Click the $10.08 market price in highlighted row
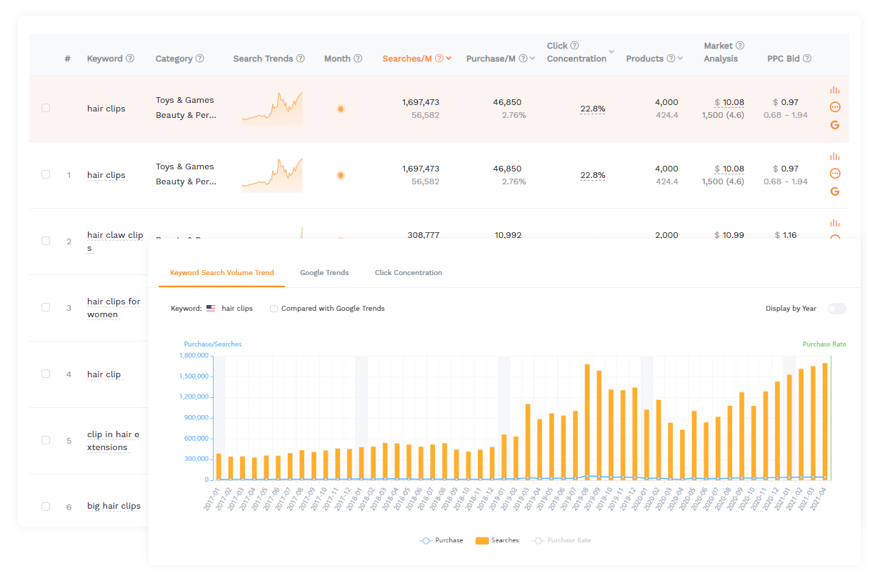The height and width of the screenshot is (588, 880). tap(729, 102)
